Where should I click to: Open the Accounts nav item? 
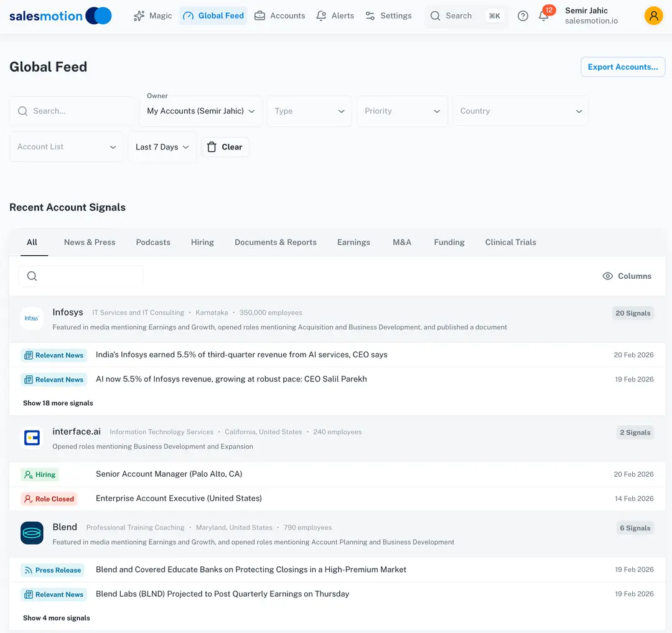click(279, 16)
